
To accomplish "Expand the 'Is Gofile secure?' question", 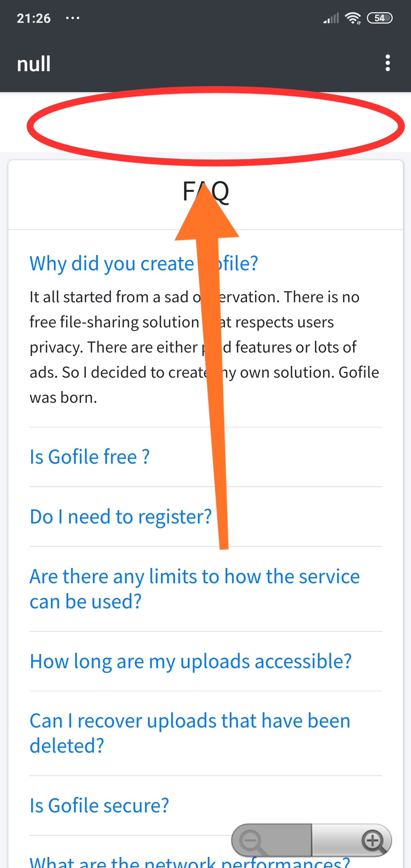I will tap(99, 806).
